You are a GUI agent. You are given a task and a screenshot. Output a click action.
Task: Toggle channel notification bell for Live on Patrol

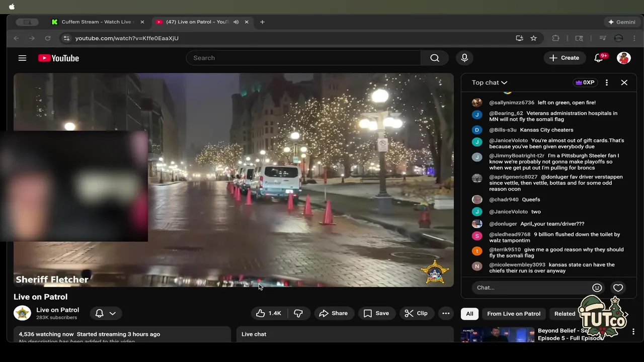100,313
